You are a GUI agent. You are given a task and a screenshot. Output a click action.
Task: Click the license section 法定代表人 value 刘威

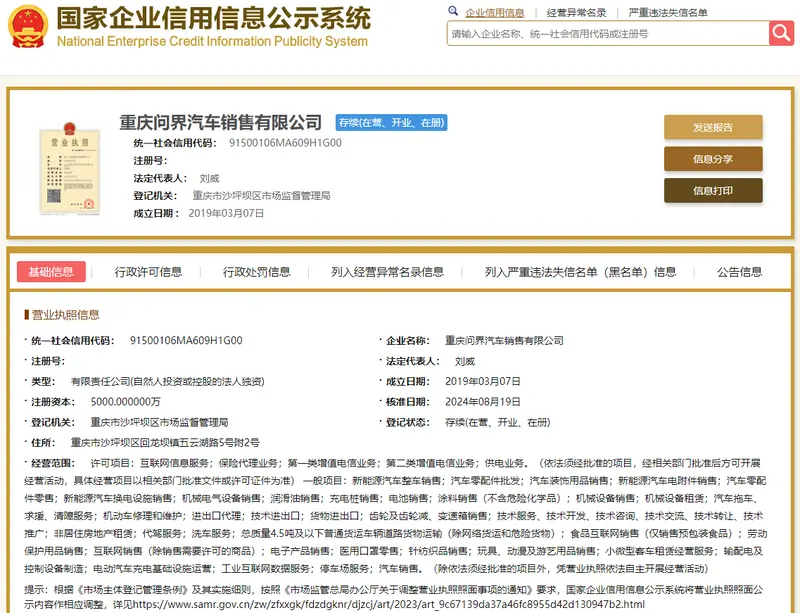coord(465,361)
